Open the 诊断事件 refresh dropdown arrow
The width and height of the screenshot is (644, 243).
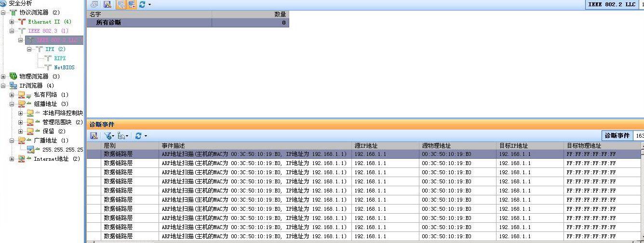146,137
